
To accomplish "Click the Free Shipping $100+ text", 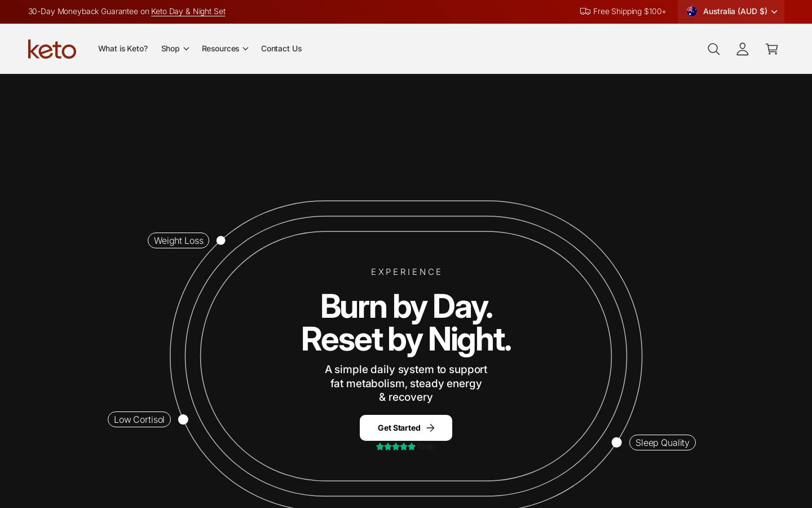I will (629, 11).
